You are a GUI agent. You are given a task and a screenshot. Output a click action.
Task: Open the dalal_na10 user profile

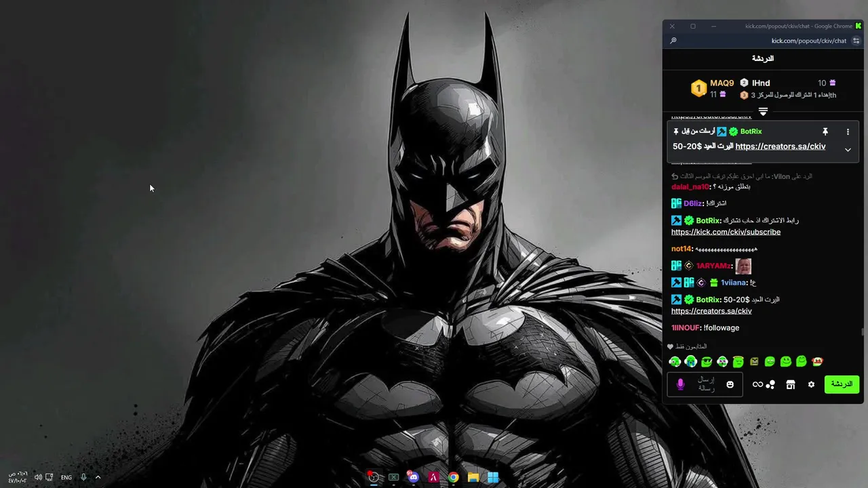click(x=690, y=186)
